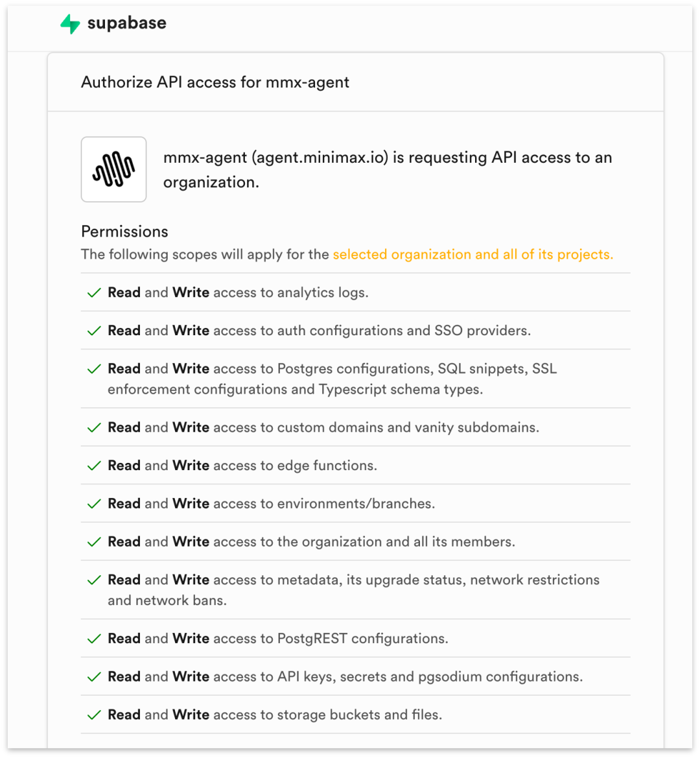This screenshot has height=758, width=700.
Task: Click the mmx-agent requesting API access message
Action: click(388, 170)
